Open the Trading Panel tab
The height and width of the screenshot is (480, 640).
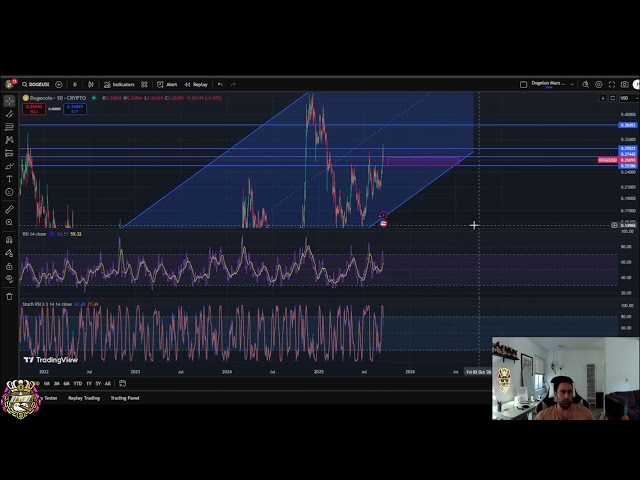[125, 398]
